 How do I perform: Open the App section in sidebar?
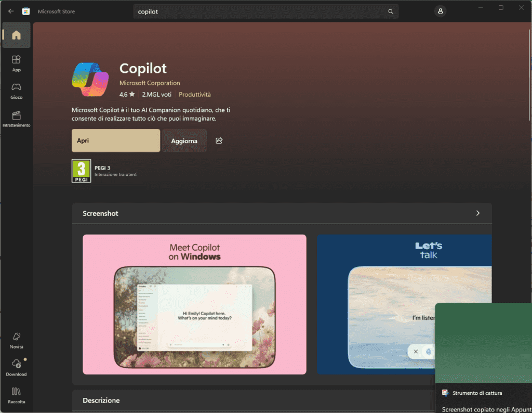click(x=16, y=63)
